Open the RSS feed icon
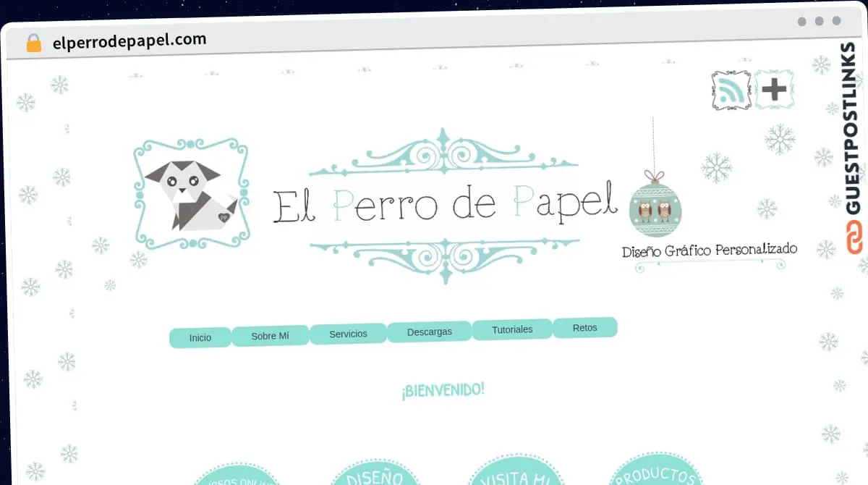This screenshot has width=868, height=485. click(x=731, y=90)
